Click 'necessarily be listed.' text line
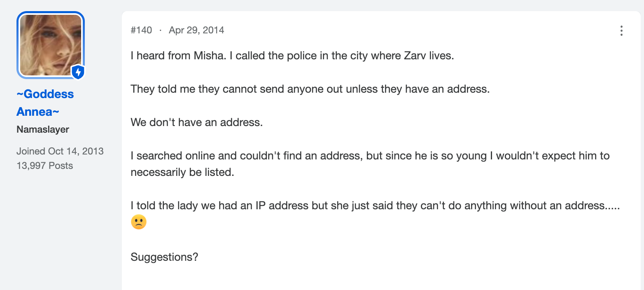The width and height of the screenshot is (644, 290). 182,172
